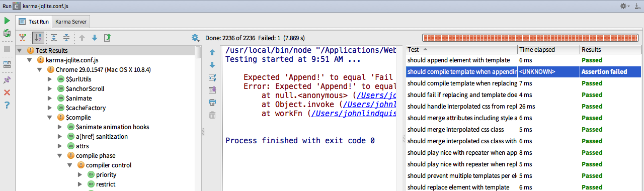644x191 pixels.
Task: Collapse the Test Results root node
Action: (20, 50)
